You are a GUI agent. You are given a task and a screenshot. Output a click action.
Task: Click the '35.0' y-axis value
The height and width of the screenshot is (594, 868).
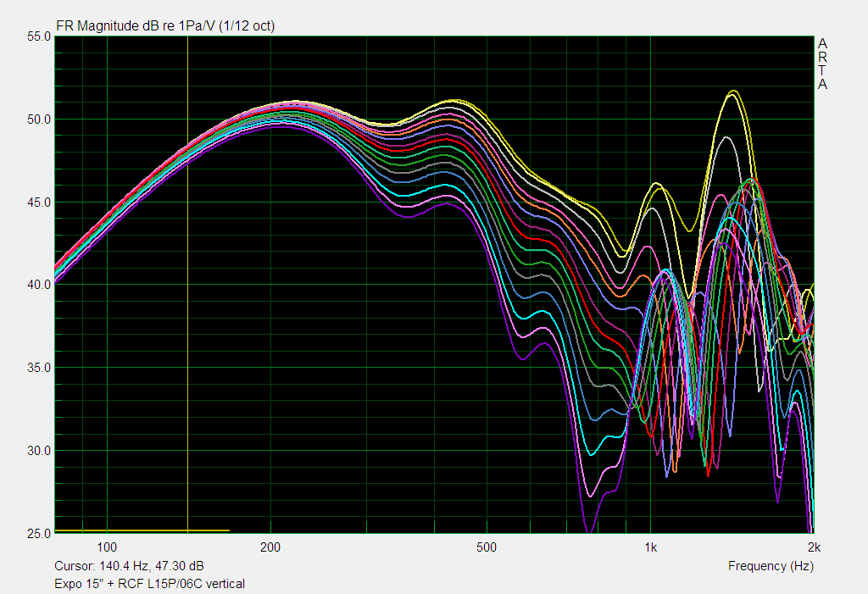tap(39, 368)
